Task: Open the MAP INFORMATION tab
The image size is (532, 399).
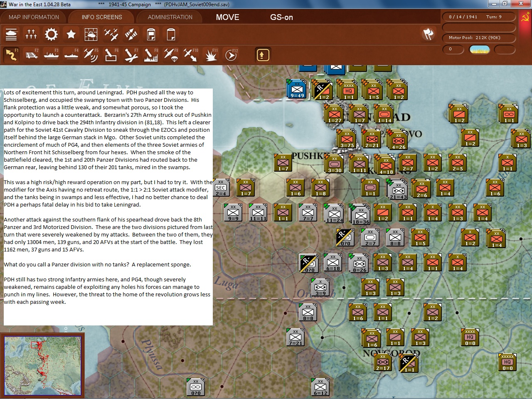Action: (34, 17)
